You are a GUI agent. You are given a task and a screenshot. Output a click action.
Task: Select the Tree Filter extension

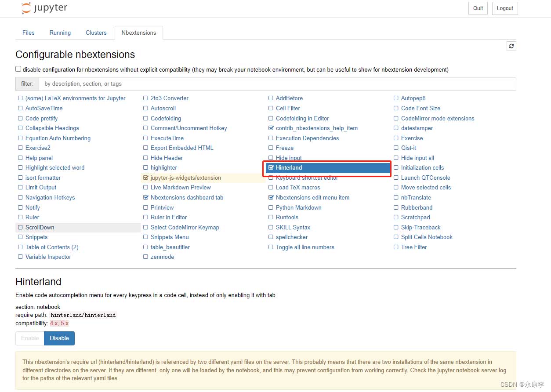click(x=414, y=247)
